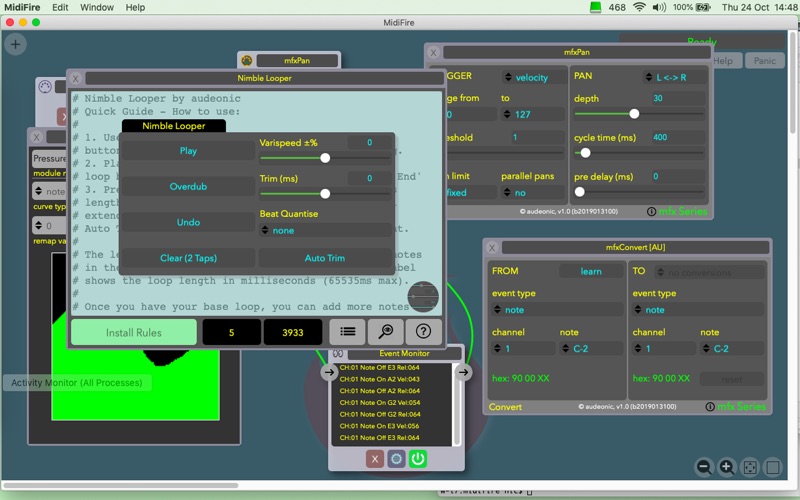
Task: Open the question mark help icon
Action: 423,332
